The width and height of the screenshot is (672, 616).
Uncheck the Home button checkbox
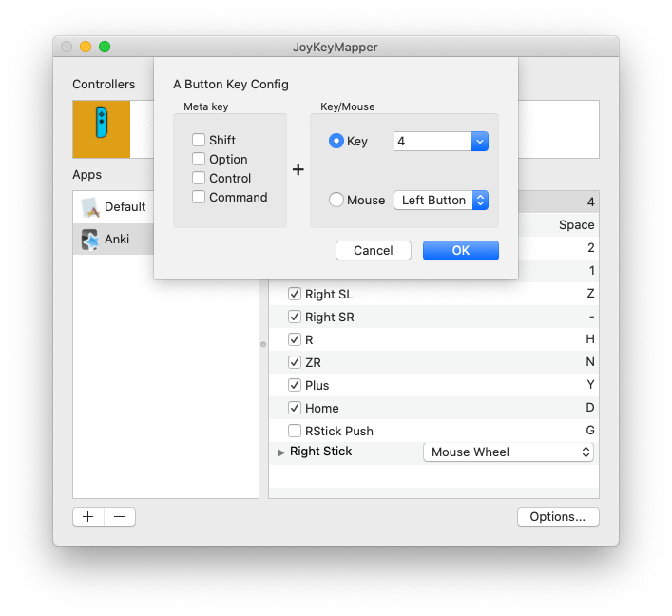point(295,408)
